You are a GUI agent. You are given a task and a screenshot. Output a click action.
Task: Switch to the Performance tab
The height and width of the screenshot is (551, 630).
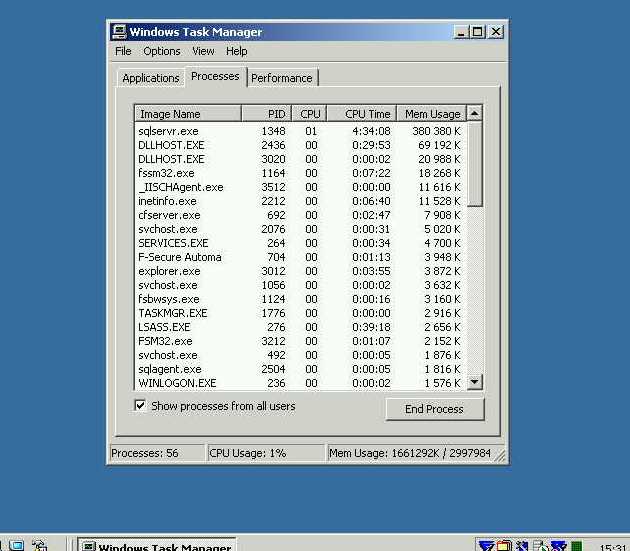[x=282, y=78]
